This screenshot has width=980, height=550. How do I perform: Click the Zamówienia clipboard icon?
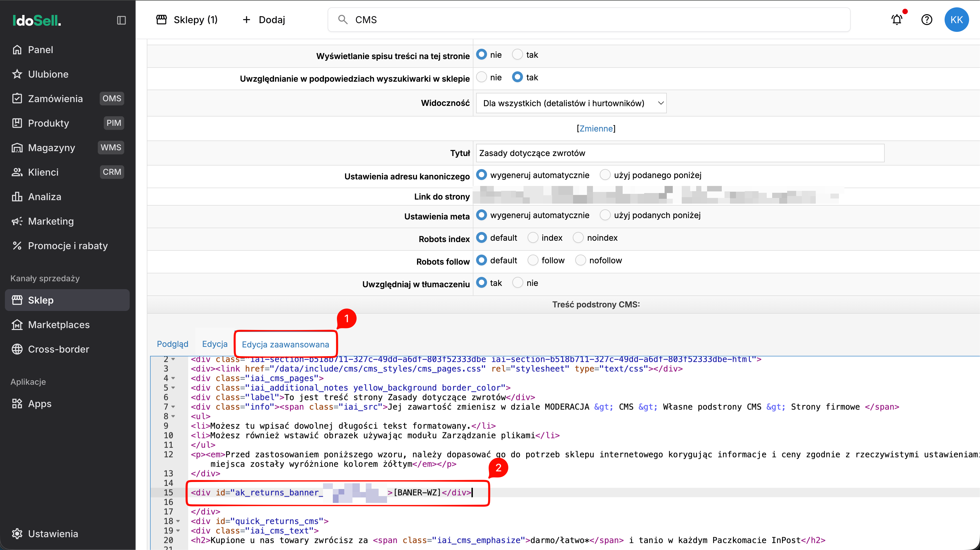(17, 99)
